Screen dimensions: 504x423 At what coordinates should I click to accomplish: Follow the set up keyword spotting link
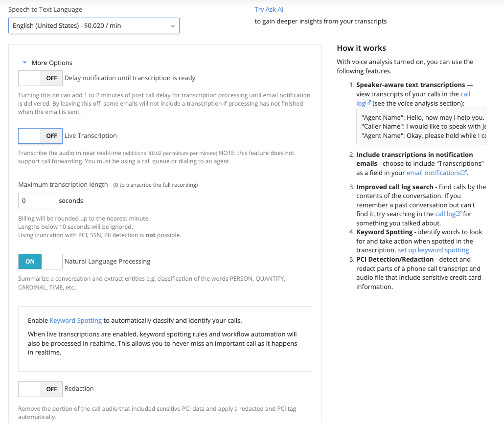pos(433,250)
